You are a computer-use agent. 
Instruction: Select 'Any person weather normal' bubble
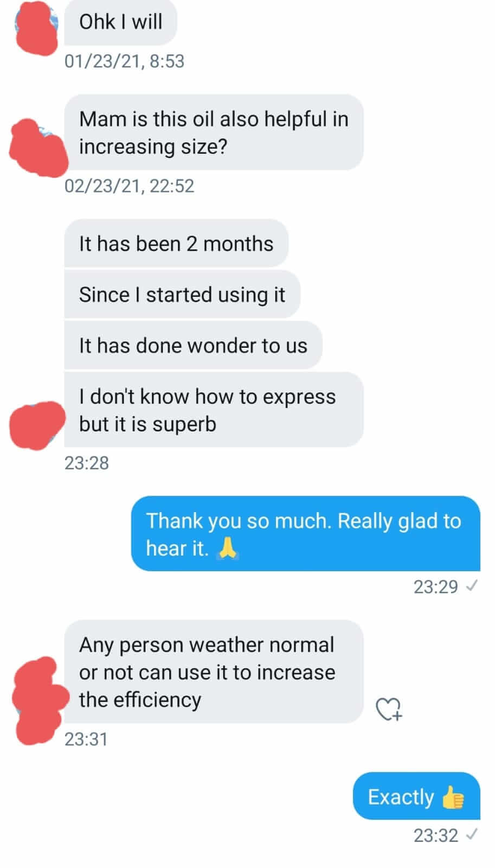214,672
